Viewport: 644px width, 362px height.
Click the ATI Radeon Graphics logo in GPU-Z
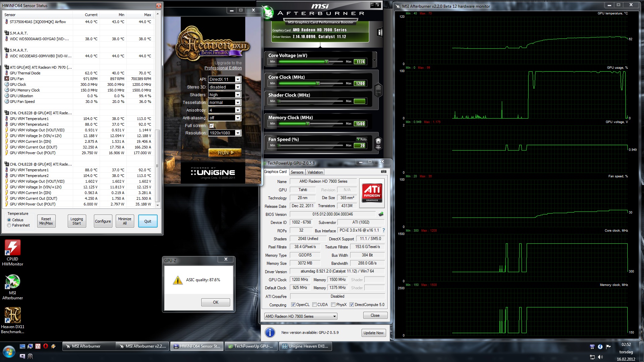click(372, 193)
